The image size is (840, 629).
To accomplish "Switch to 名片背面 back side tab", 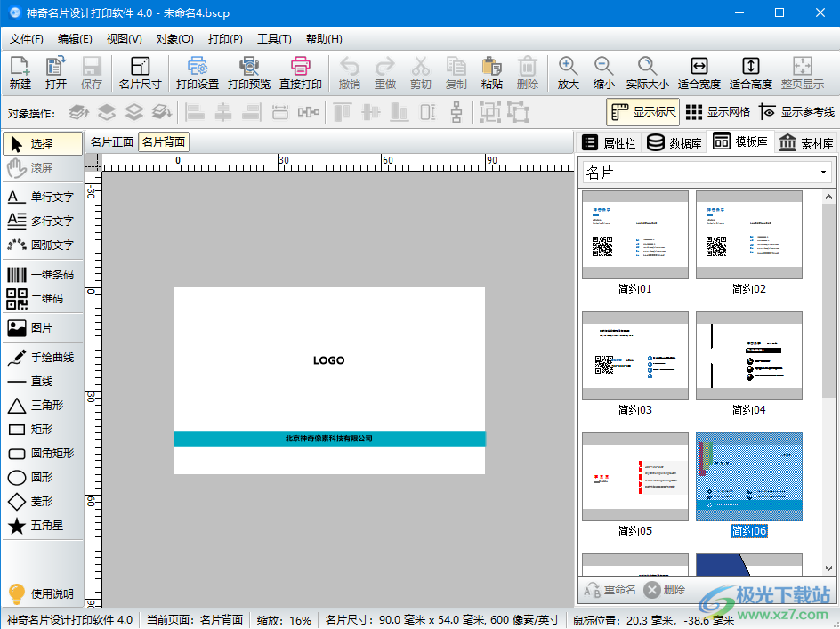I will click(164, 142).
